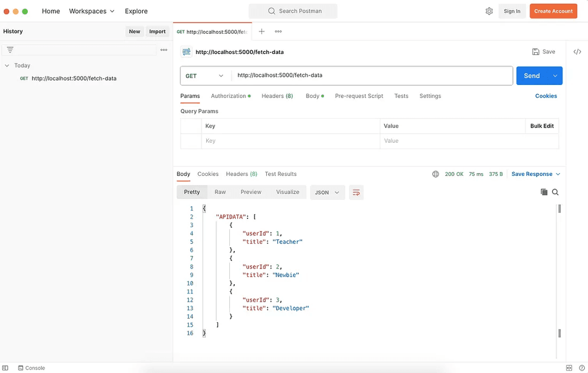The height and width of the screenshot is (373, 588).
Task: Toggle sidebar icon in status bar
Action: click(x=5, y=368)
